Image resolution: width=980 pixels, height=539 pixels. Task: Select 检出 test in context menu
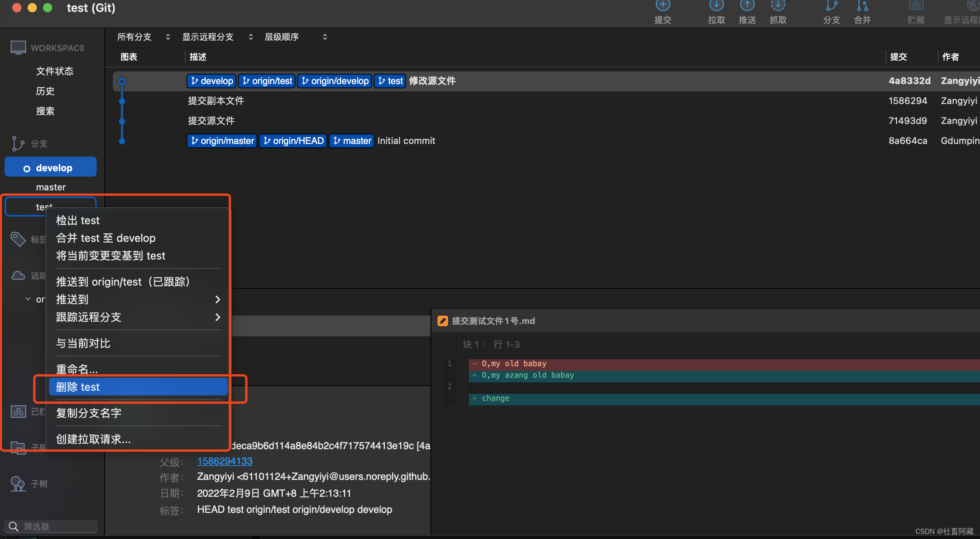(78, 220)
